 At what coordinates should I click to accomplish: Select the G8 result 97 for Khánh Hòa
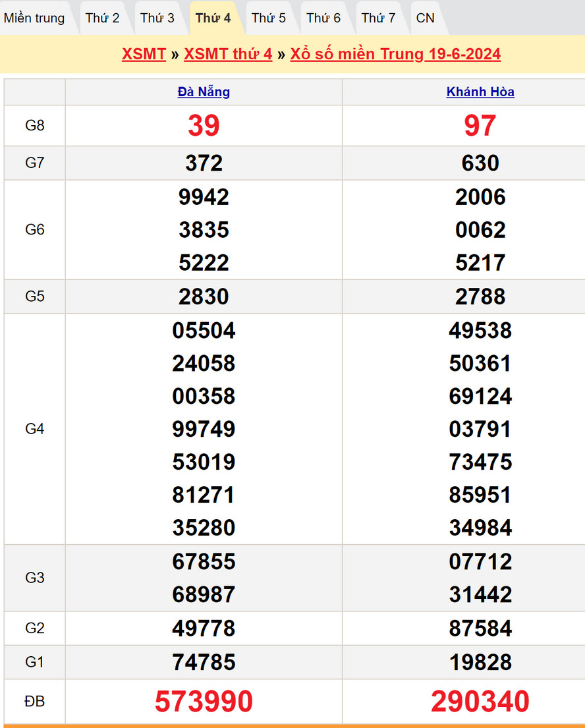tap(480, 126)
